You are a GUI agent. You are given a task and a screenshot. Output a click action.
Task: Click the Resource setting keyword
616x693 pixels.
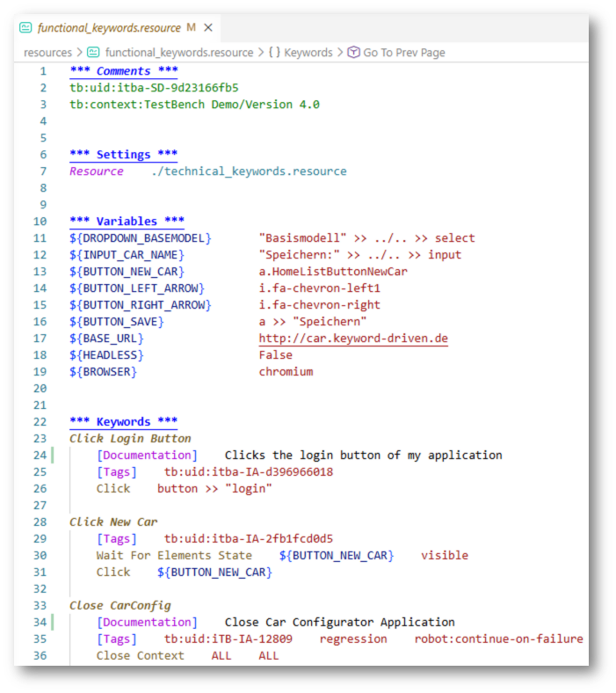pyautogui.click(x=97, y=171)
